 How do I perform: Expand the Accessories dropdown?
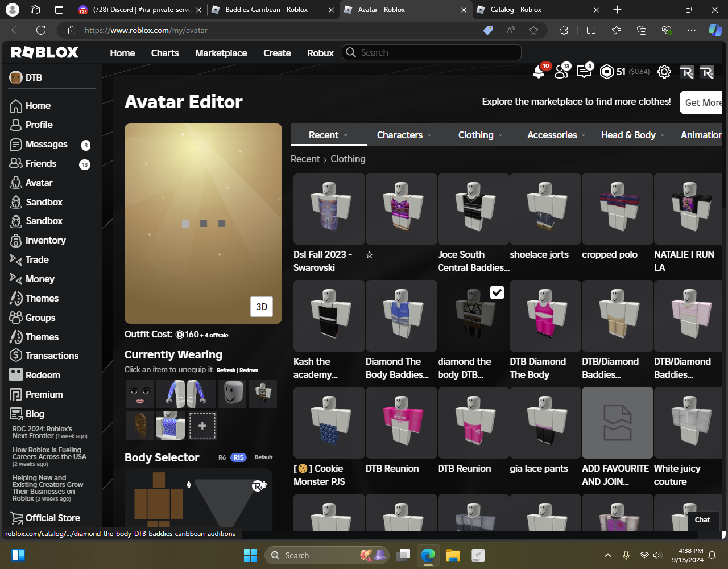point(557,135)
